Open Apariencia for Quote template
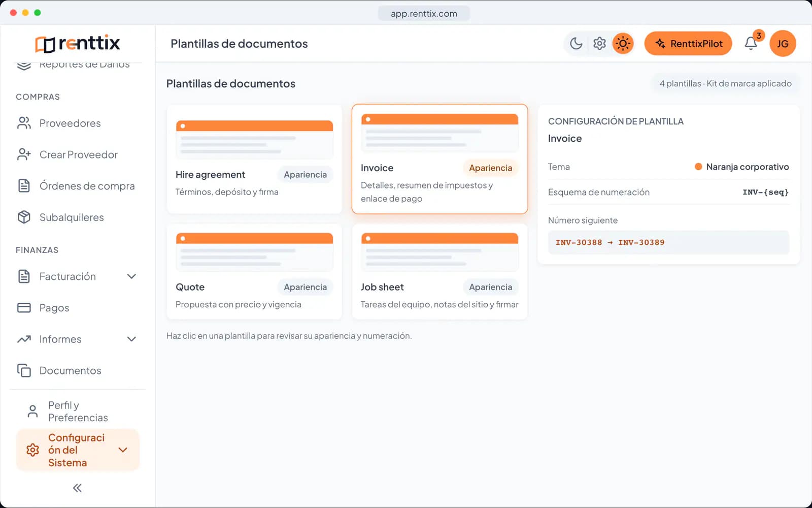Screen dimensions: 812x508 (x=305, y=287)
